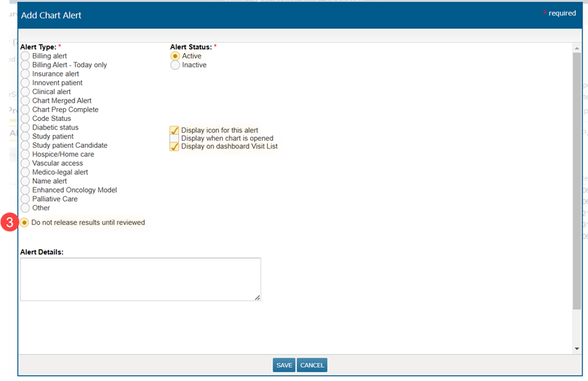Toggle Display on dashboard Visit List checkbox
This screenshot has height=381, width=588.
pyautogui.click(x=175, y=146)
